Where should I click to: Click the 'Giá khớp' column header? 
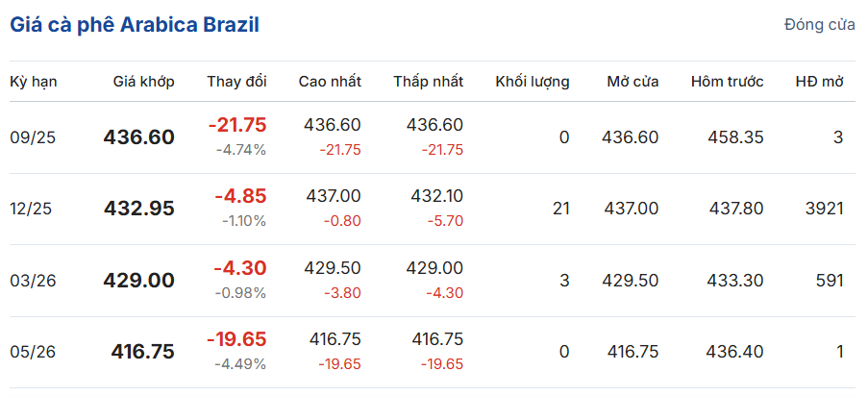(143, 82)
